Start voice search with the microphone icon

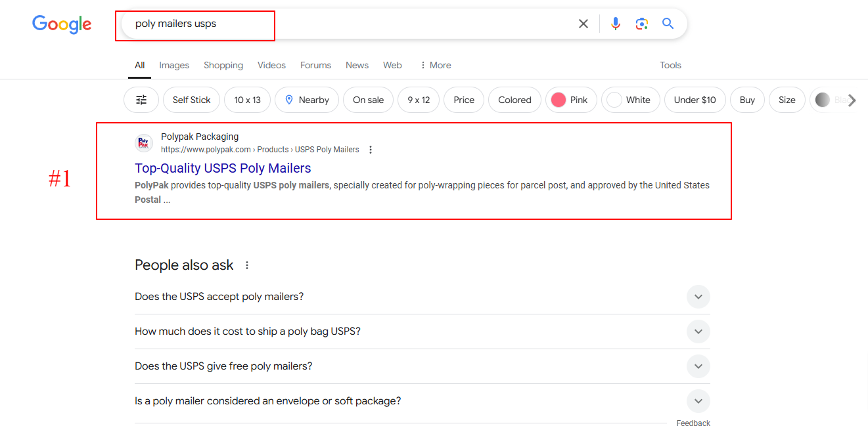tap(616, 24)
